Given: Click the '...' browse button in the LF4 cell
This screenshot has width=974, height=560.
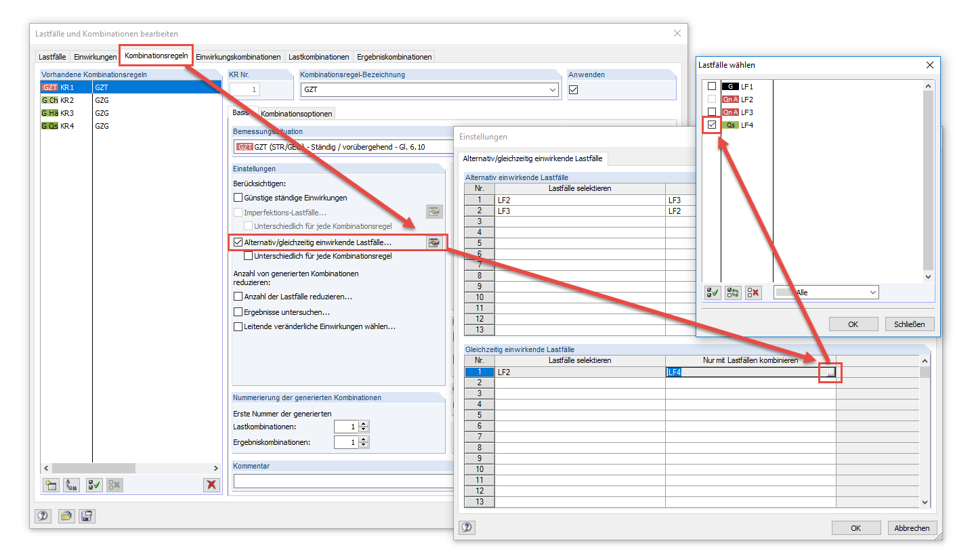Looking at the screenshot, I should 830,372.
